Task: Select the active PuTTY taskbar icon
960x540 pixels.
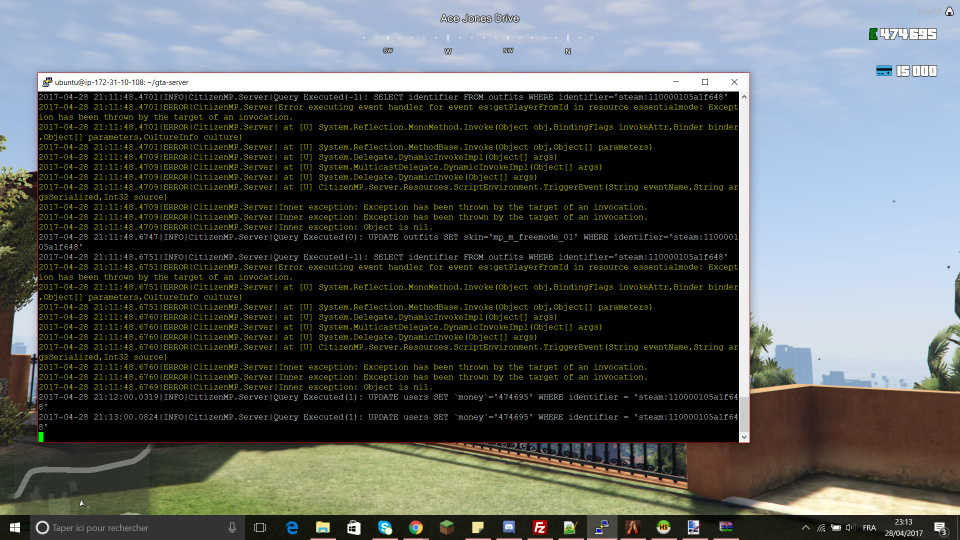Action: click(x=602, y=527)
